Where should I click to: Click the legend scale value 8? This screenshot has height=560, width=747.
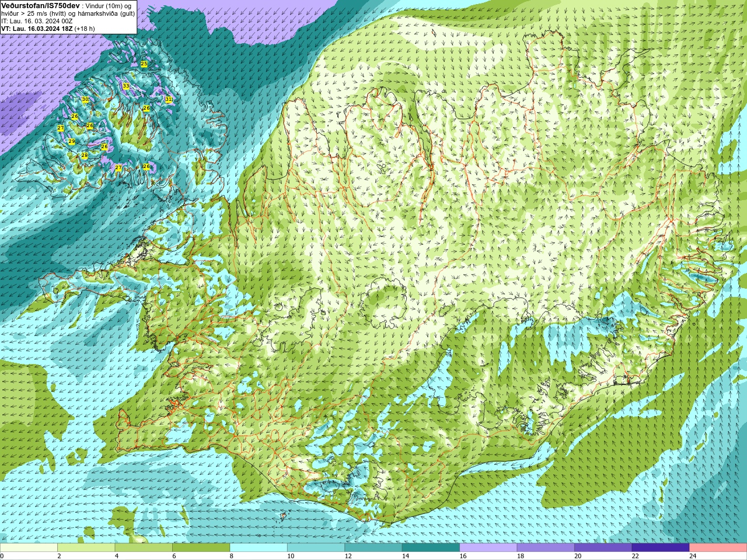point(232,556)
